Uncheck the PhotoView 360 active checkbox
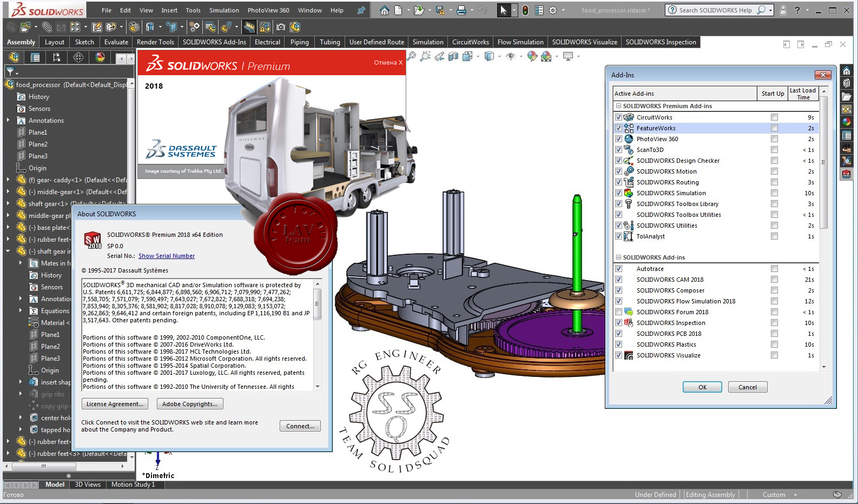The width and height of the screenshot is (858, 504). (618, 139)
